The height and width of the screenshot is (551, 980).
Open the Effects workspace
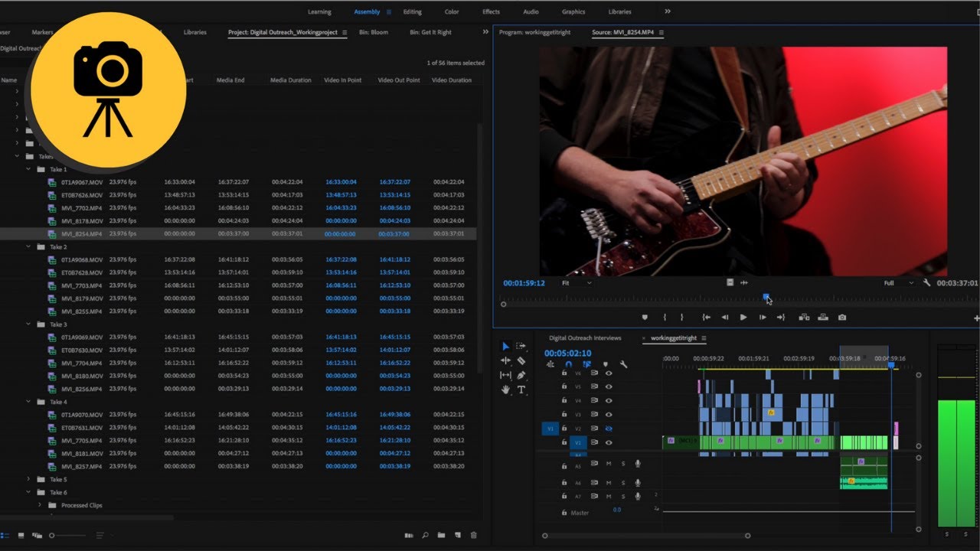[491, 11]
